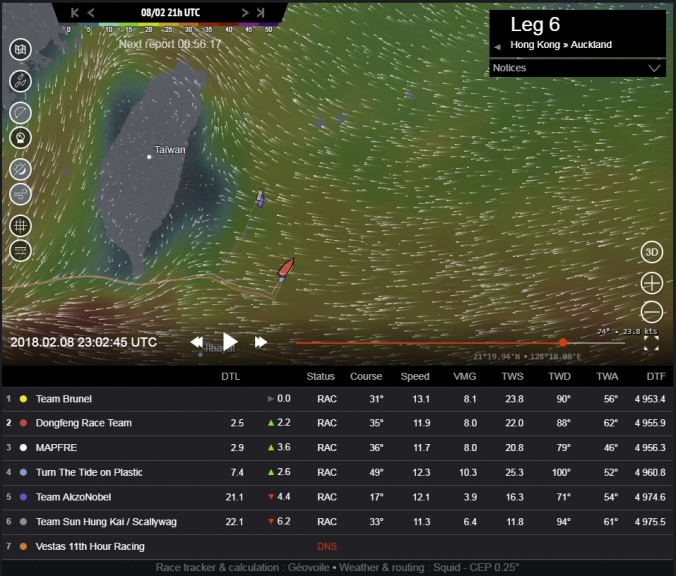Enter fullscreen mode icon

(651, 344)
